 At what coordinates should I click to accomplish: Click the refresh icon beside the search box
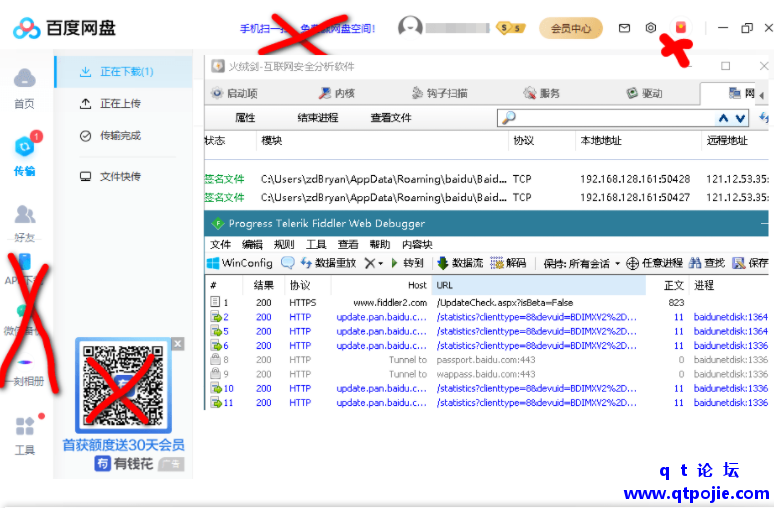click(764, 117)
